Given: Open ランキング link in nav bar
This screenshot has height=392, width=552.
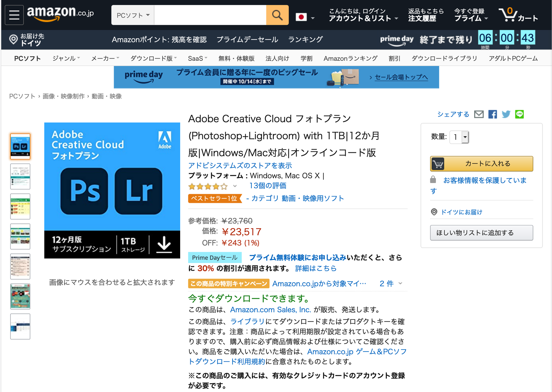Looking at the screenshot, I should click(305, 40).
